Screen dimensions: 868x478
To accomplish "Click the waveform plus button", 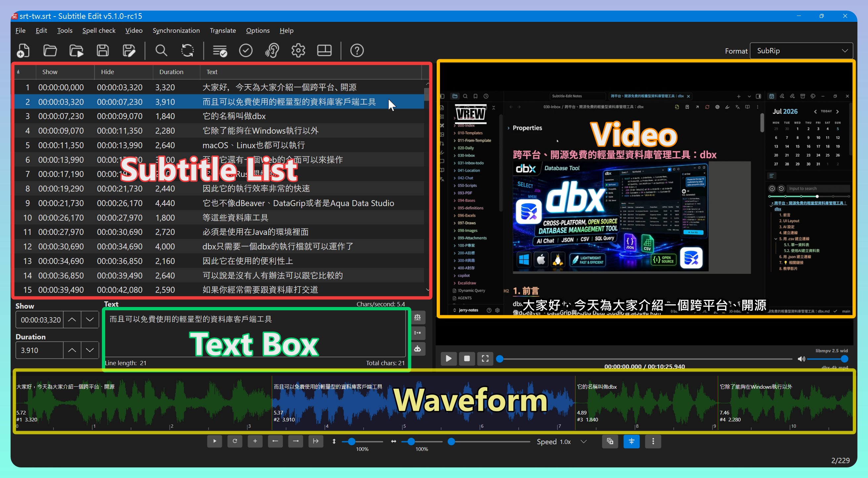I will tap(255, 441).
